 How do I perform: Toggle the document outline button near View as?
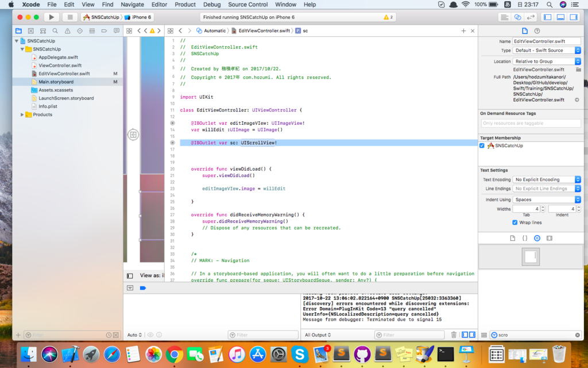click(130, 275)
